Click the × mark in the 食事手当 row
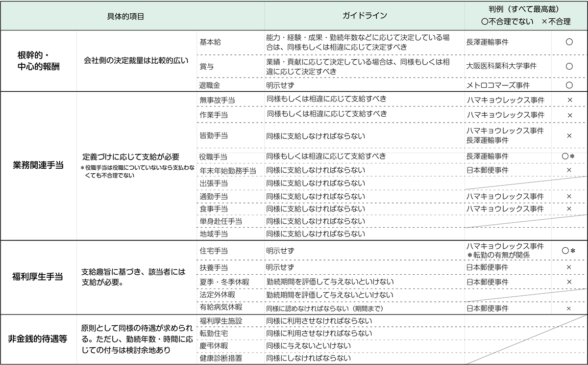 pos(569,209)
